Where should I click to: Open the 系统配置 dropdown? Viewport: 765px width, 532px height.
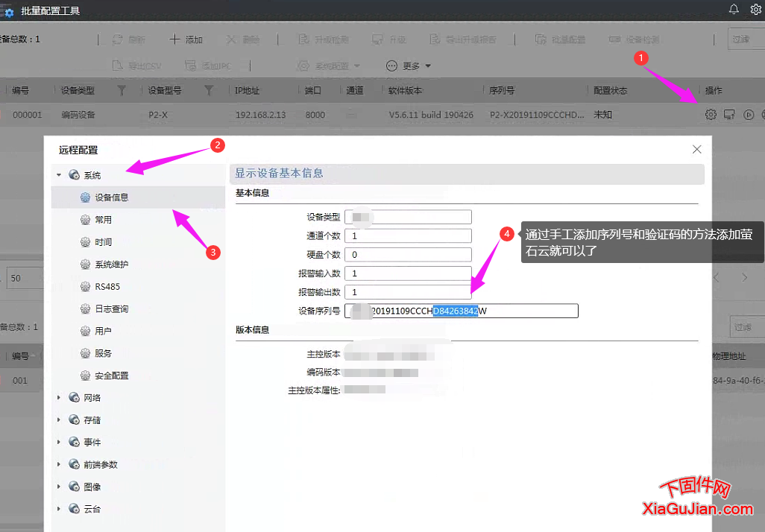coord(328,66)
